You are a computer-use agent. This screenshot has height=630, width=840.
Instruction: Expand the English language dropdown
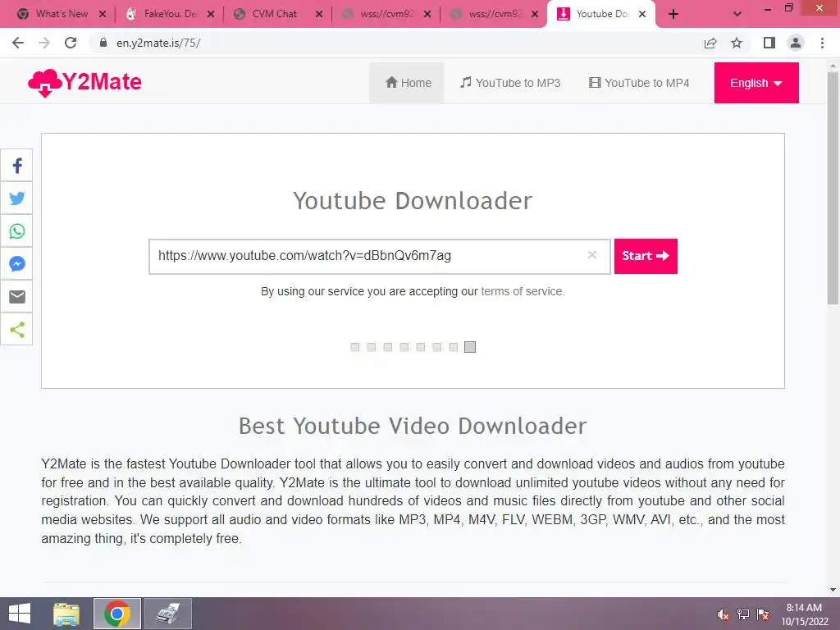click(756, 83)
